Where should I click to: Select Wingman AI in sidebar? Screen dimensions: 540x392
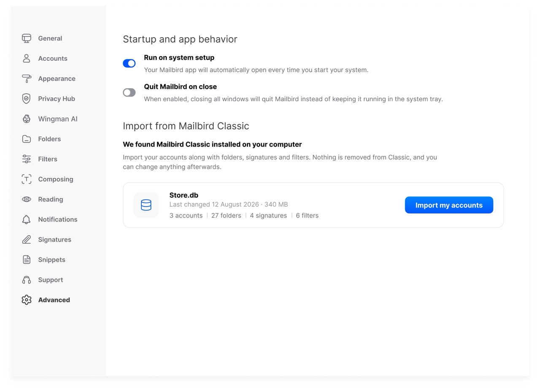tap(58, 119)
